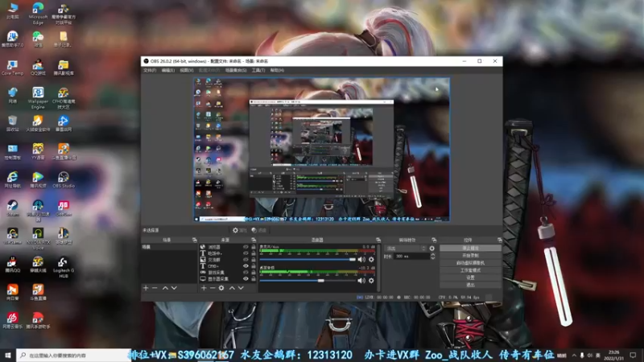
Task: Open Core Temp desktop shortcut
Action: (13, 68)
